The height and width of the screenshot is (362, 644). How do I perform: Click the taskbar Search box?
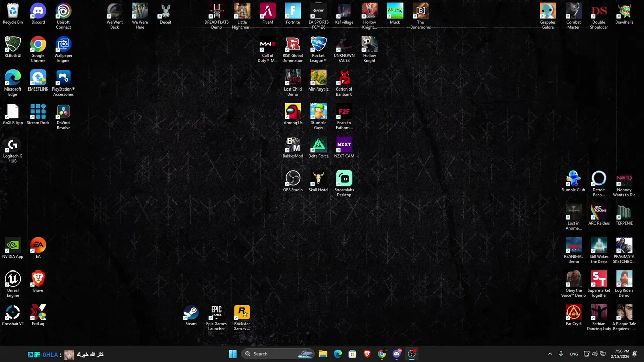[278, 354]
